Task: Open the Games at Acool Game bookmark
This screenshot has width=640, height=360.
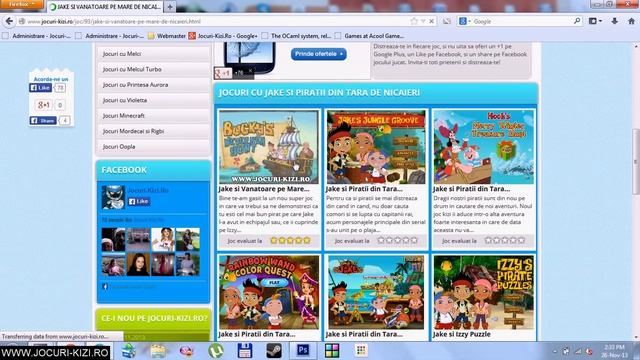Action: (370, 36)
